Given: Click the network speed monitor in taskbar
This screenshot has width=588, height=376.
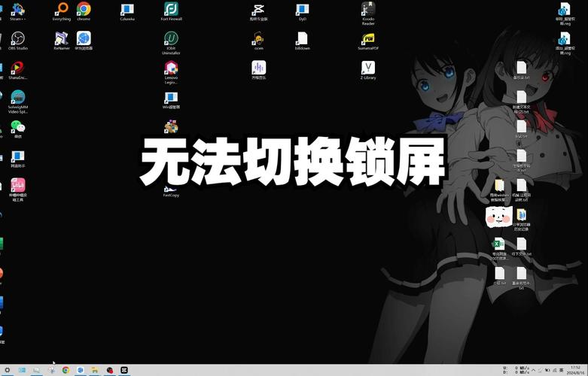Looking at the screenshot, I should [516, 370].
